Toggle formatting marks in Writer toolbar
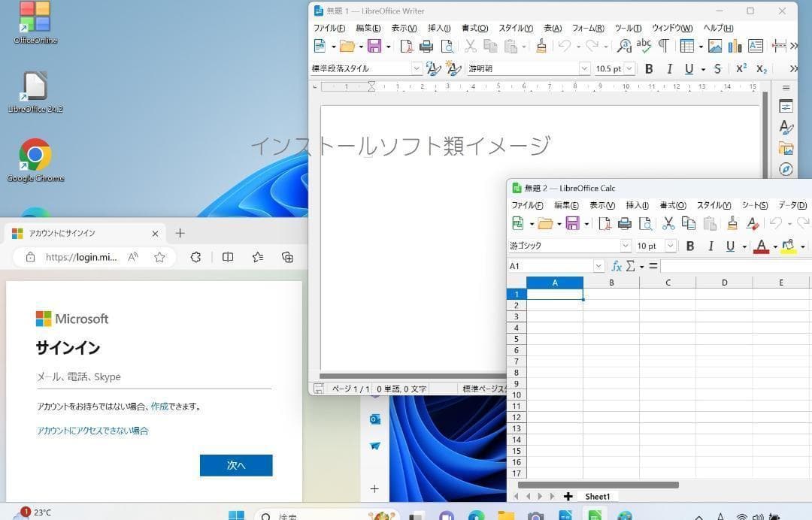Viewport: 812px width, 520px height. point(662,46)
